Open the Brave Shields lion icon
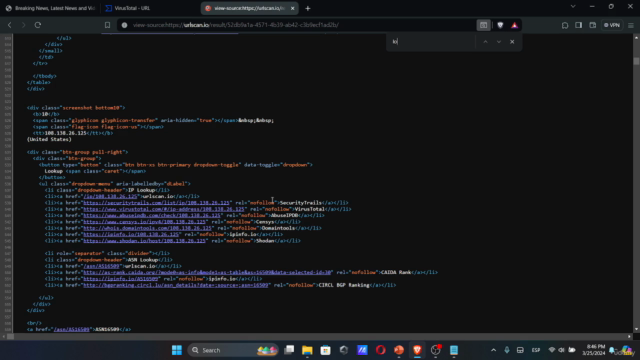This screenshot has height=360, width=640. tap(500, 25)
